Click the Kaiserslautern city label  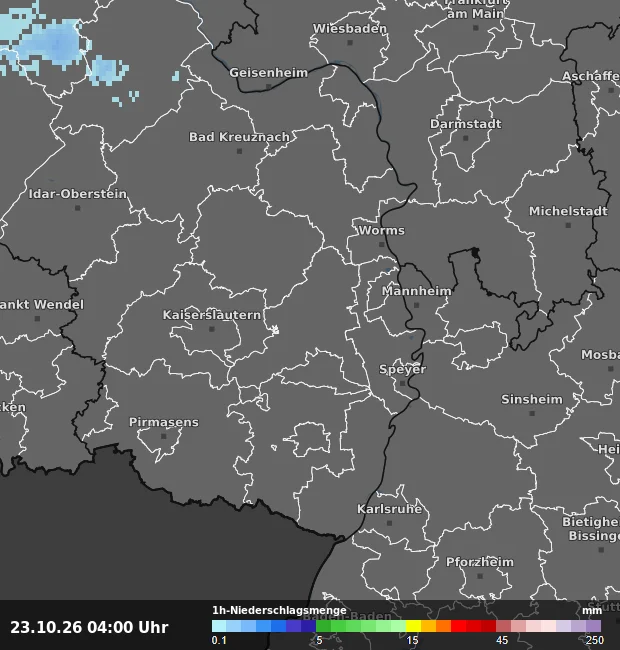[x=212, y=315]
